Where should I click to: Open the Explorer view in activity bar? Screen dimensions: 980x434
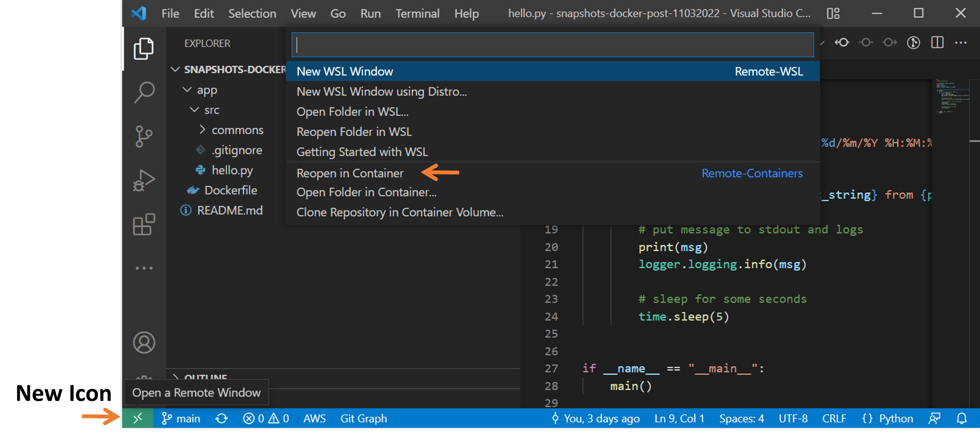pos(144,49)
